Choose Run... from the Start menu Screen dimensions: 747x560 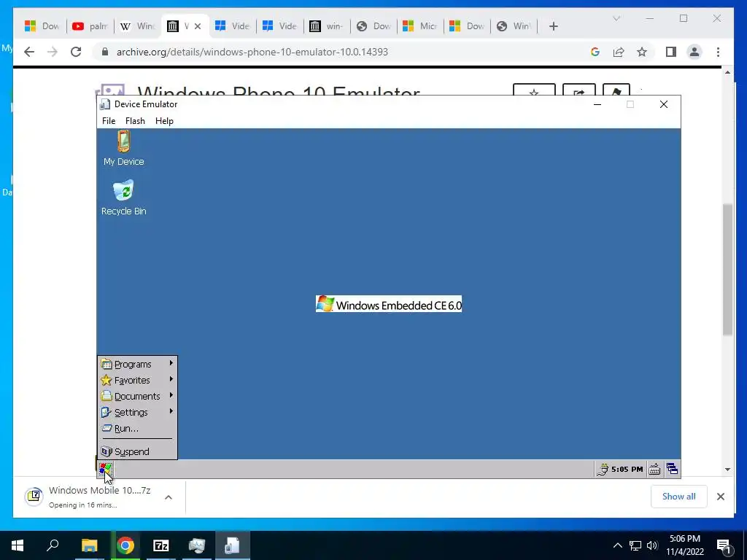tap(137, 429)
